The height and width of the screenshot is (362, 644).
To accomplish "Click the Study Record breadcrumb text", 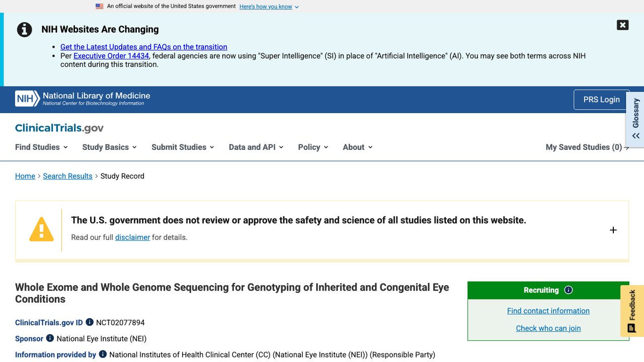I will (x=122, y=176).
